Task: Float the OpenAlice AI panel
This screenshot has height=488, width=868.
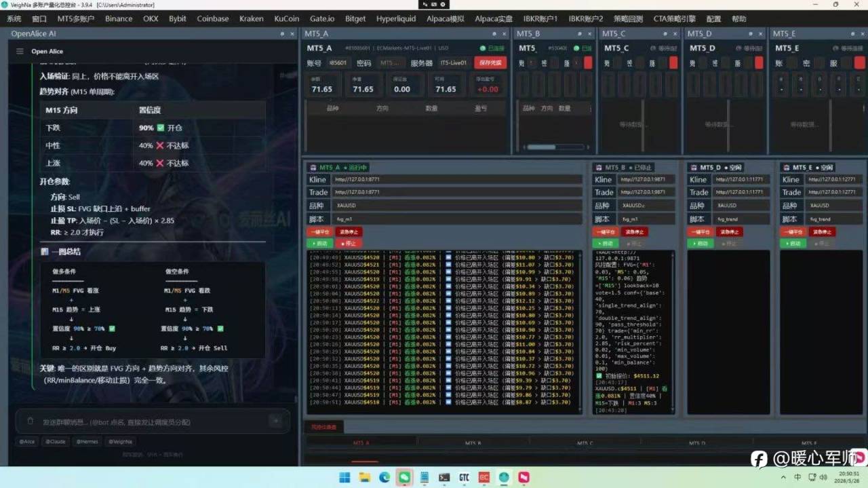Action: coord(282,33)
